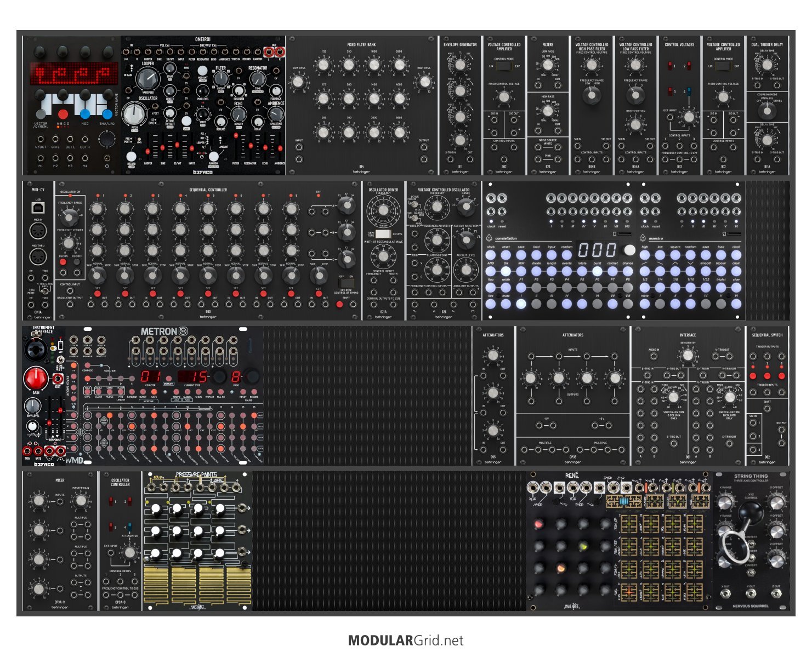Tap the Constellation XOR button
This screenshot has height=652, width=812.
pos(521,271)
